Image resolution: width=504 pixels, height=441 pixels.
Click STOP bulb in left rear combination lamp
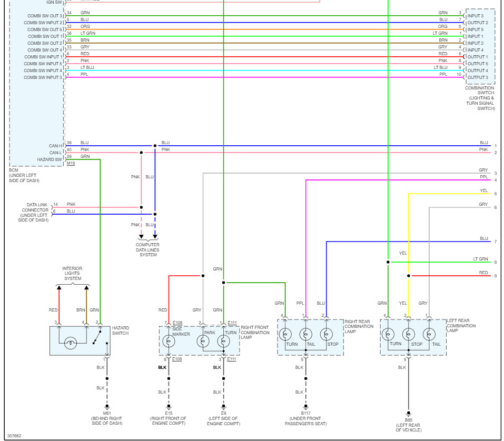click(x=409, y=334)
